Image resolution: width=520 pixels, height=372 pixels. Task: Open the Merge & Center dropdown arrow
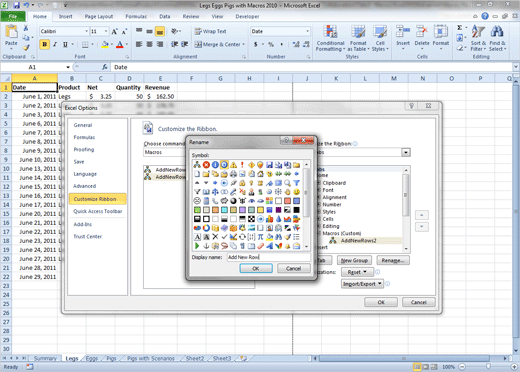[x=244, y=44]
